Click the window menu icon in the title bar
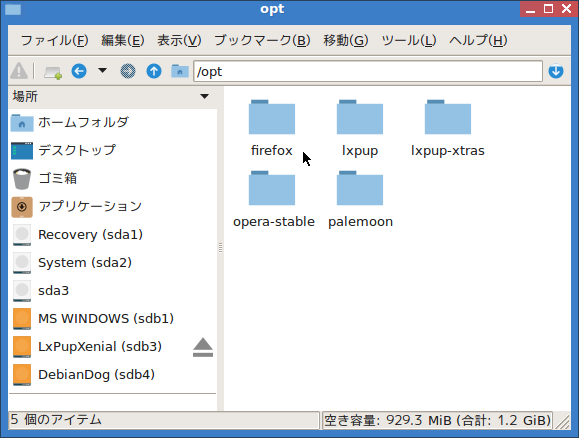This screenshot has width=579, height=438. point(13,9)
